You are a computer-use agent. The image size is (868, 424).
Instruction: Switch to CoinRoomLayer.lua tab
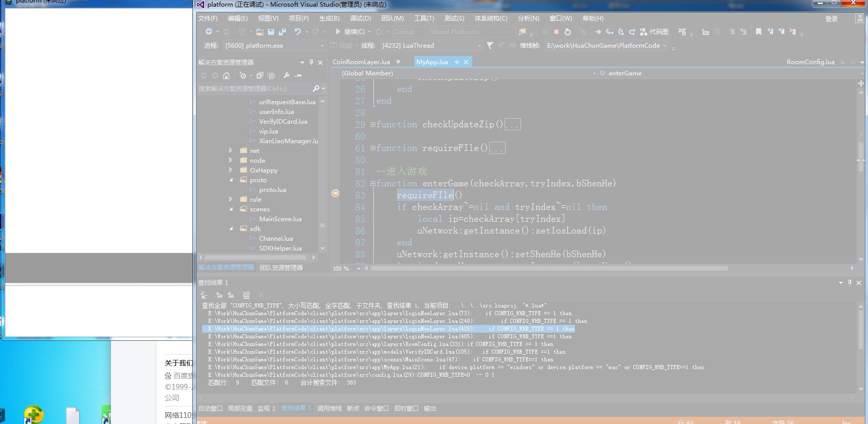tap(361, 62)
